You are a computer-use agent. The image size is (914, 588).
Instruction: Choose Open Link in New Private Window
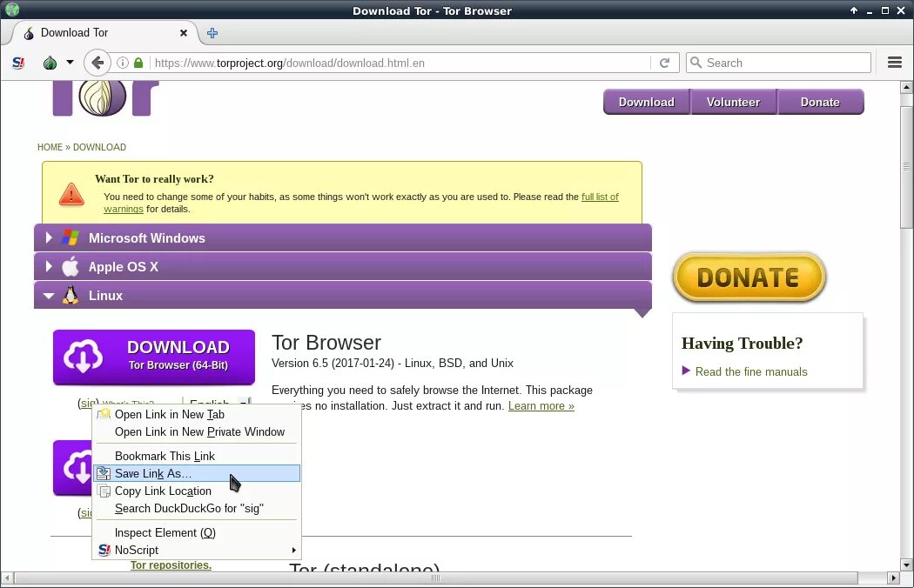pyautogui.click(x=197, y=431)
